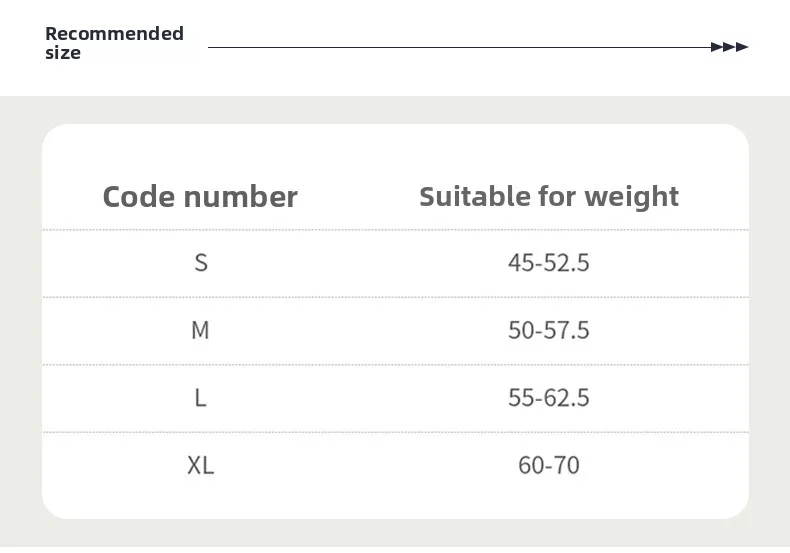
Task: Select the "Code number" column header
Action: 200,196
